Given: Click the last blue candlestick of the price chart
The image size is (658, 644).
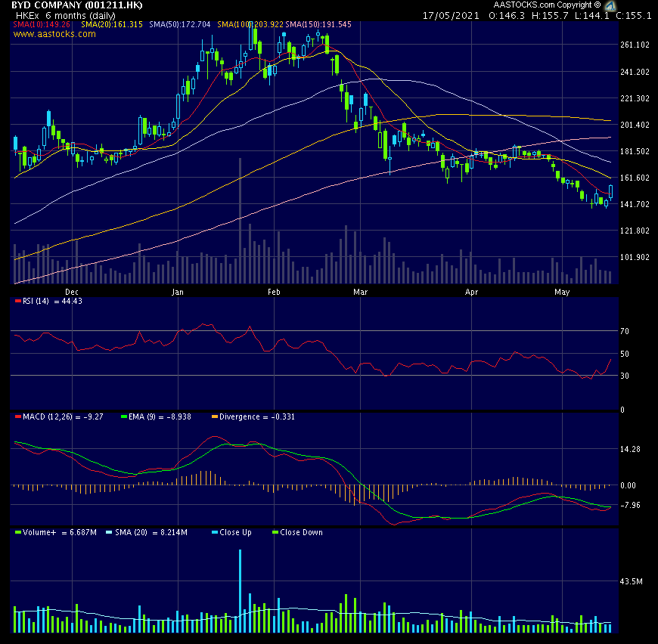Looking at the screenshot, I should 610,192.
